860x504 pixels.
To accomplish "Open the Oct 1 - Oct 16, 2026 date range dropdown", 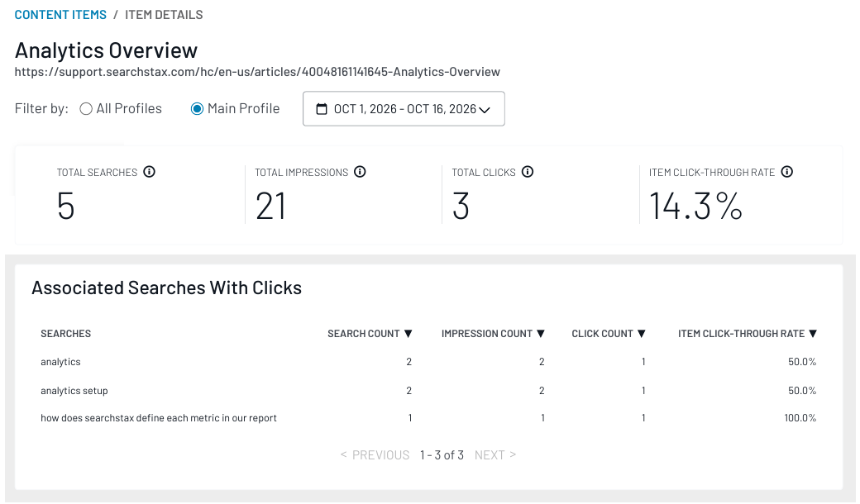I will click(404, 109).
